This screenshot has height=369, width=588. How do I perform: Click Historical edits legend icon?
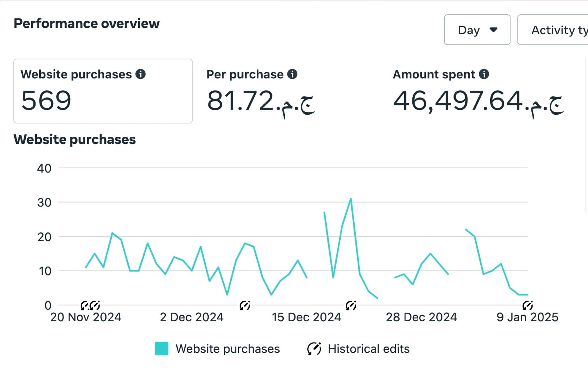(x=314, y=349)
